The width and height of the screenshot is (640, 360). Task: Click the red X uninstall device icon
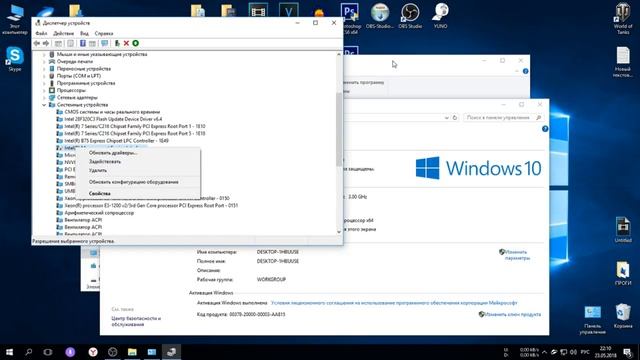[126, 43]
